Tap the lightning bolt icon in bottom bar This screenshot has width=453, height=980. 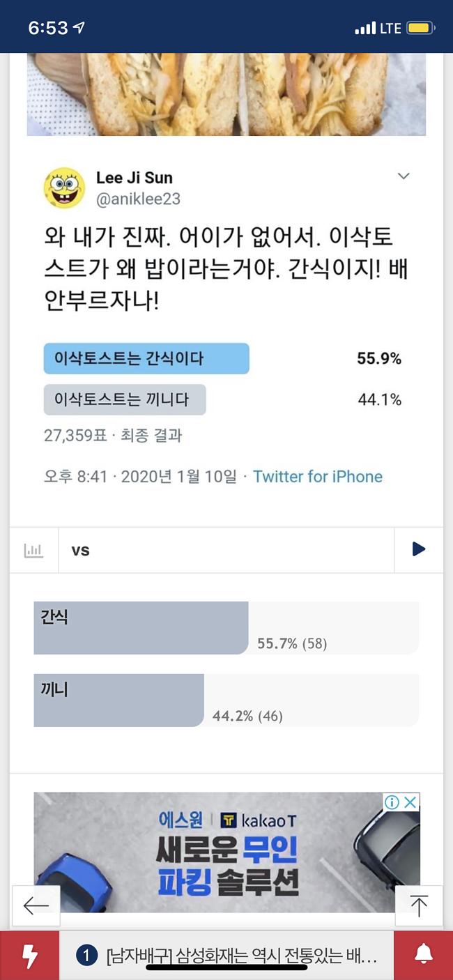(x=29, y=956)
